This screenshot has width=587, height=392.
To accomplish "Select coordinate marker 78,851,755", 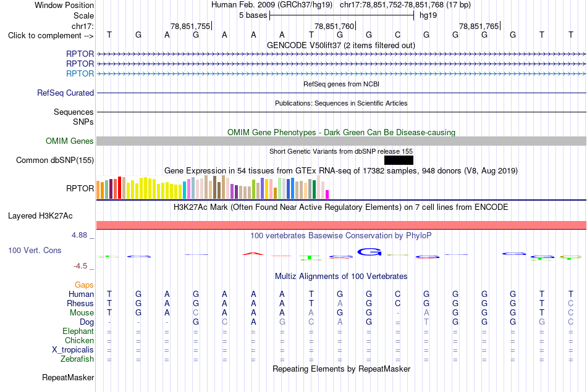I will point(190,26).
